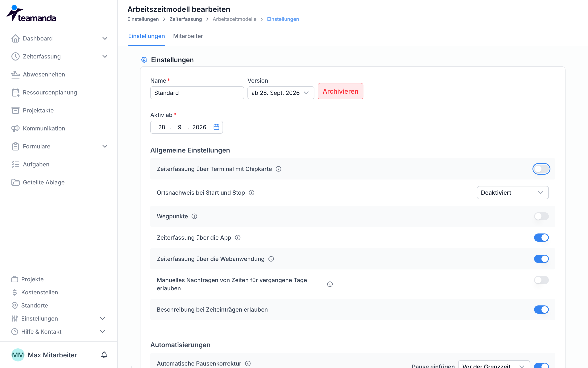Viewport: 588px width, 368px height.
Task: Open the date picker calendar icon
Action: pos(216,127)
